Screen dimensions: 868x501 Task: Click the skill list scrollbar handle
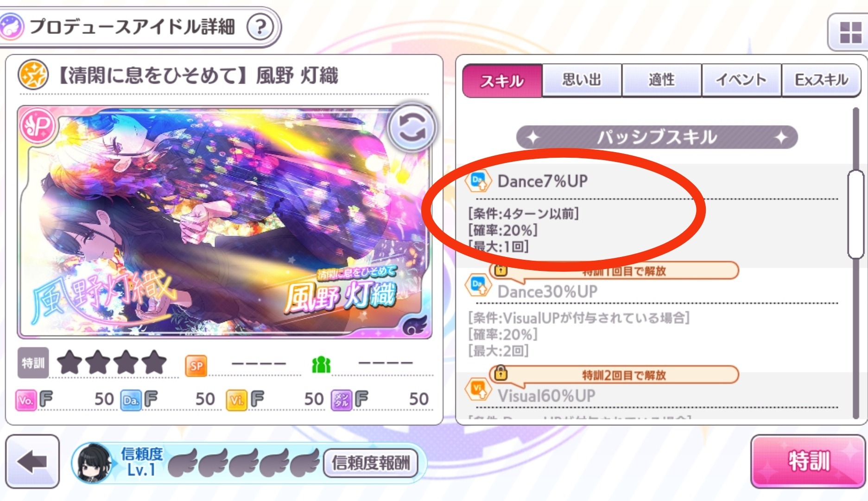pyautogui.click(x=855, y=214)
